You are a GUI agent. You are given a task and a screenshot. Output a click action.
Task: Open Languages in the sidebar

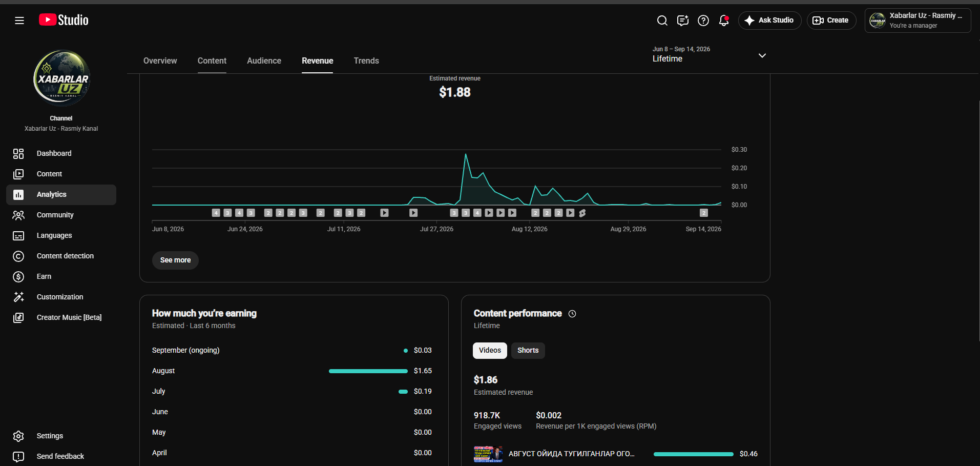[x=61, y=235]
